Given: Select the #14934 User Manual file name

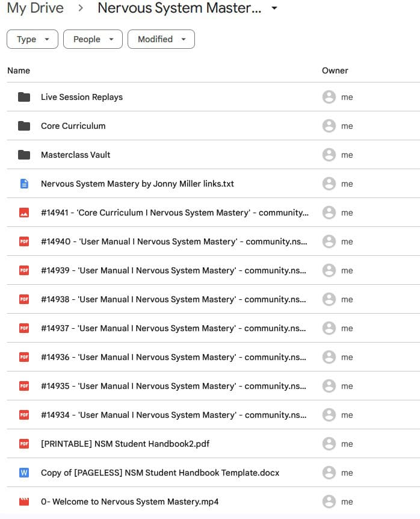Looking at the screenshot, I should tap(174, 415).
